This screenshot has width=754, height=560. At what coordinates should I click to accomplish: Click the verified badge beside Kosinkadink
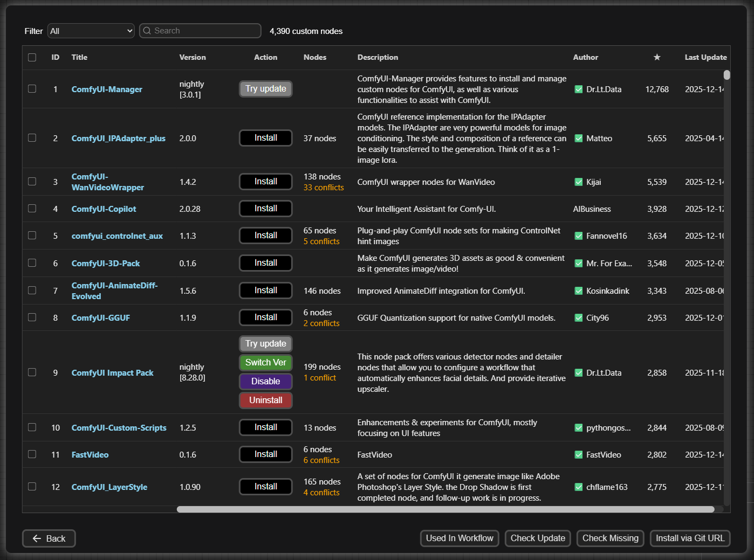tap(578, 291)
